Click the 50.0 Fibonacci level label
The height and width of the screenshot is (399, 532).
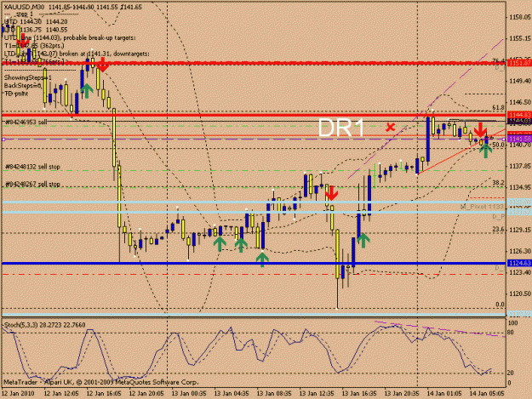coord(498,145)
